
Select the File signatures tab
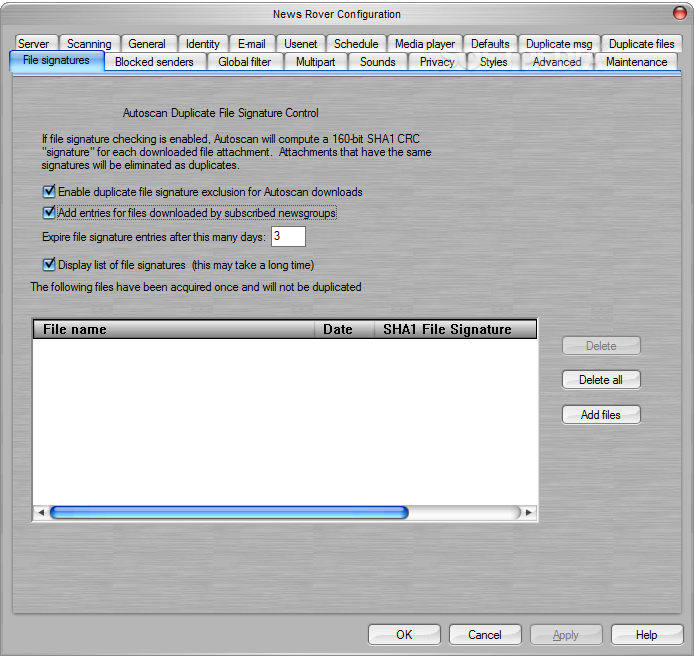pyautogui.click(x=56, y=60)
